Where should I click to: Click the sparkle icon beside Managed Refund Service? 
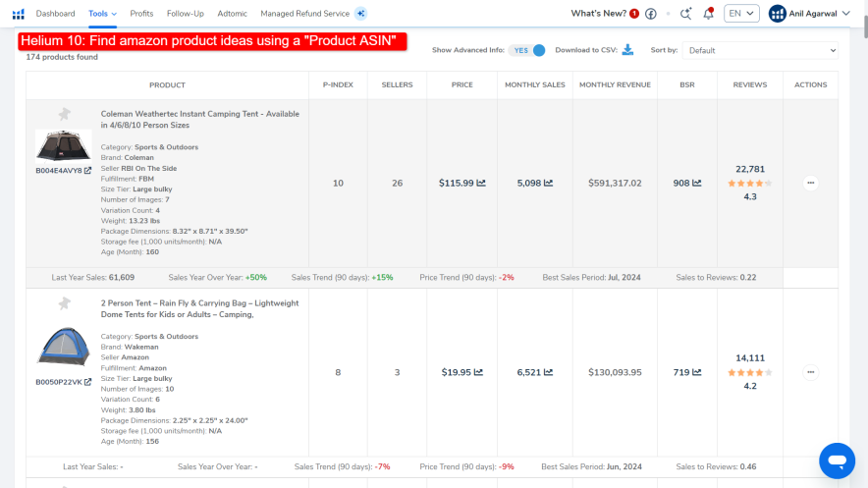point(361,14)
